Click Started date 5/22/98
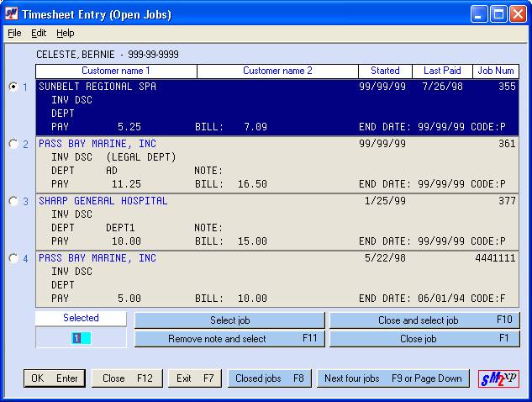Screen dimensions: 532x402 385,258
